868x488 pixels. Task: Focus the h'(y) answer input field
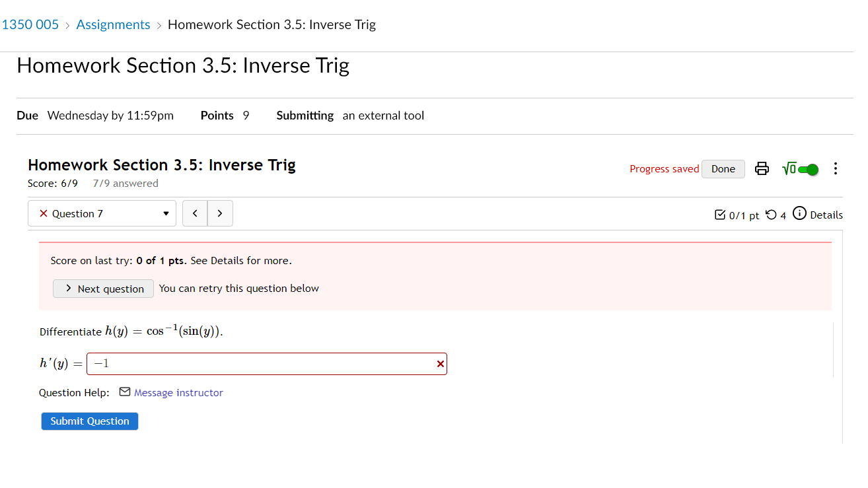click(266, 364)
